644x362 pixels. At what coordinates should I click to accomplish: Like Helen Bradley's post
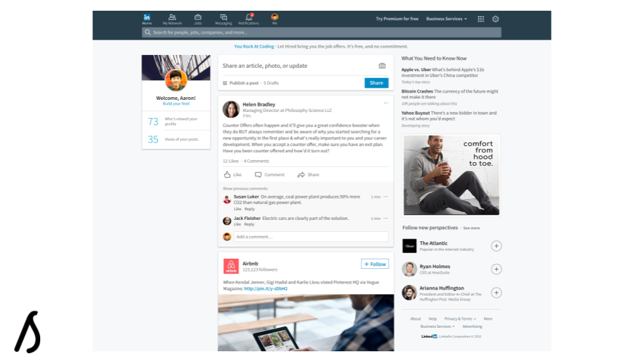[233, 174]
